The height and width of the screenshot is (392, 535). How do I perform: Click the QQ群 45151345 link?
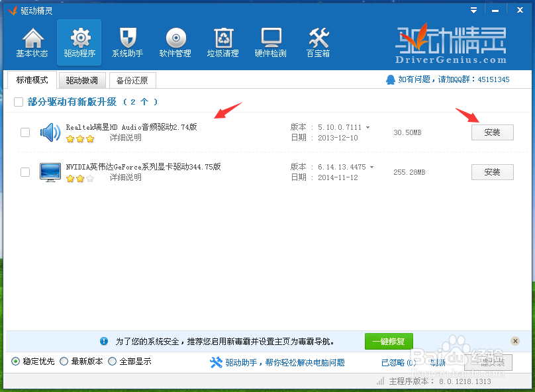click(454, 79)
